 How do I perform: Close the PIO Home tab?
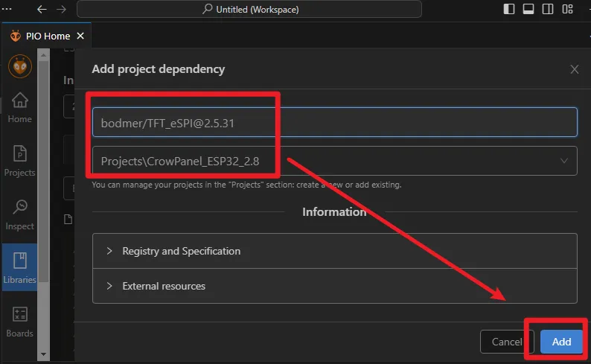[x=80, y=36]
